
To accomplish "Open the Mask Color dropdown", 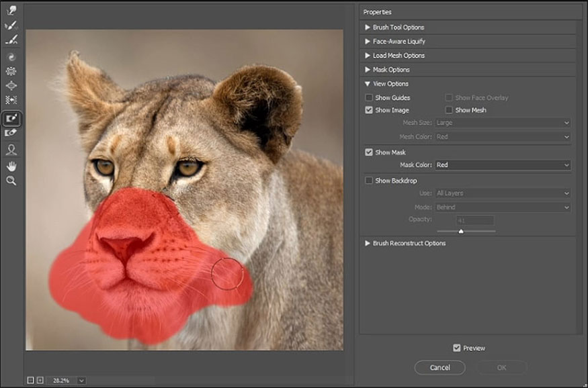I will tap(503, 164).
